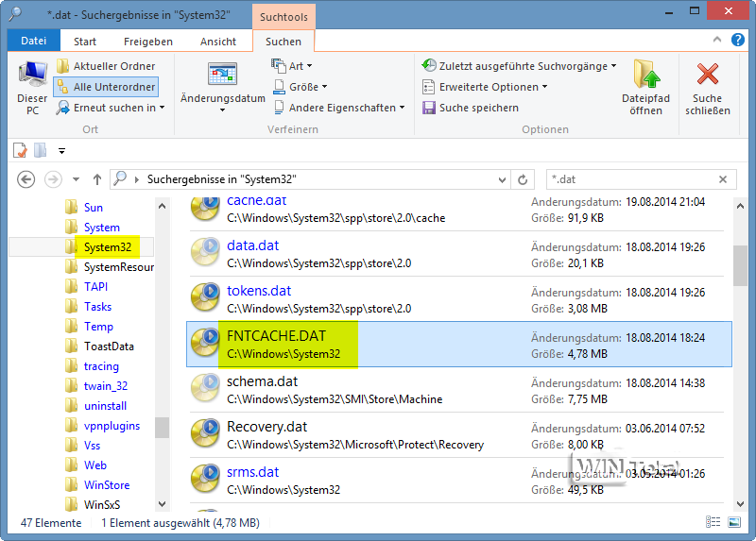This screenshot has height=541, width=756.
Task: Open Help via the question mark icon
Action: click(738, 40)
